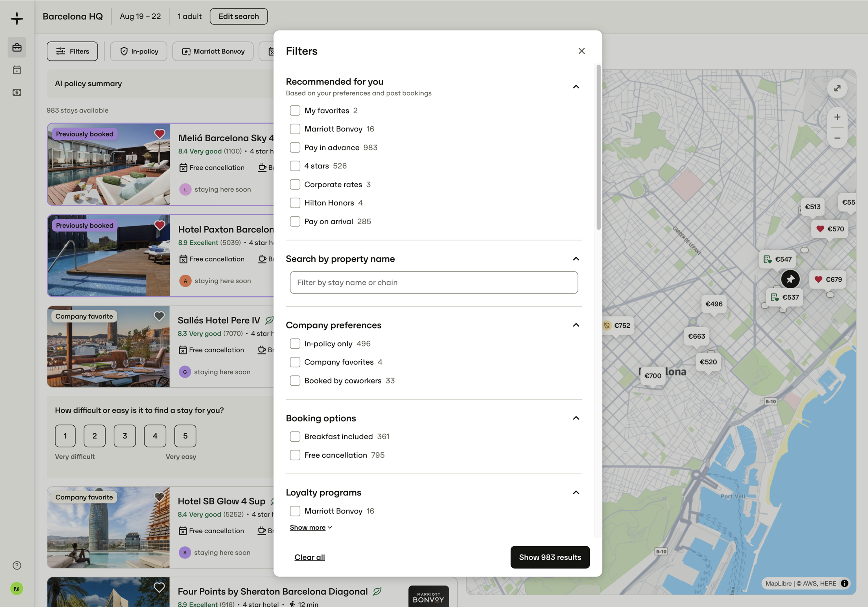Toggle the Marriott Bonvoy quick filter chip
The image size is (868, 607).
(x=213, y=51)
